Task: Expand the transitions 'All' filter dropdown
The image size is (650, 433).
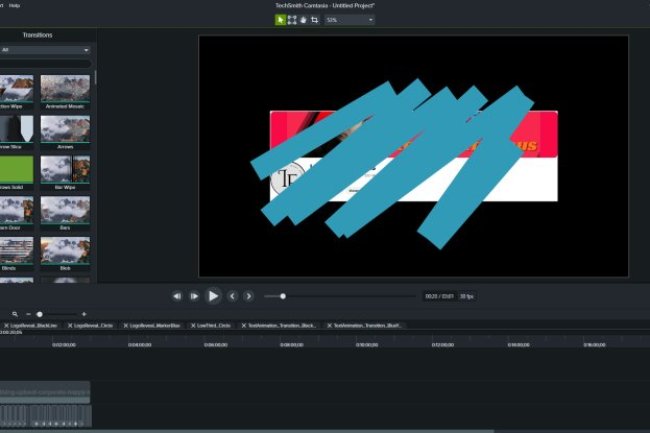Action: 45,49
